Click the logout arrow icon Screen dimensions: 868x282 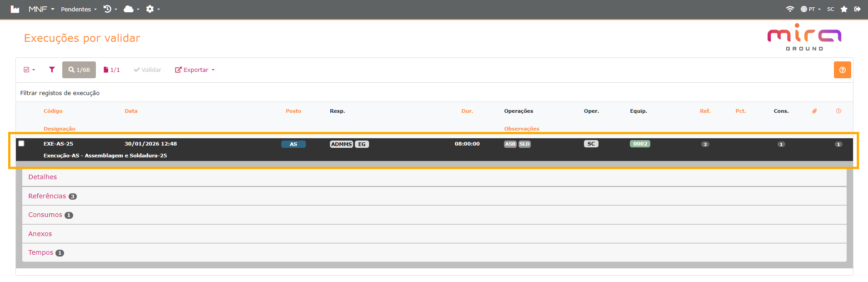(857, 9)
